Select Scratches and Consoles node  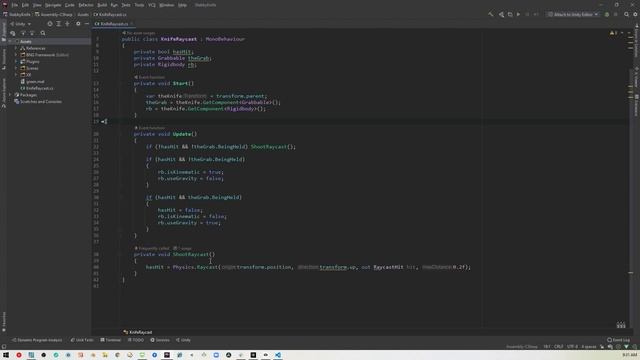point(38,102)
